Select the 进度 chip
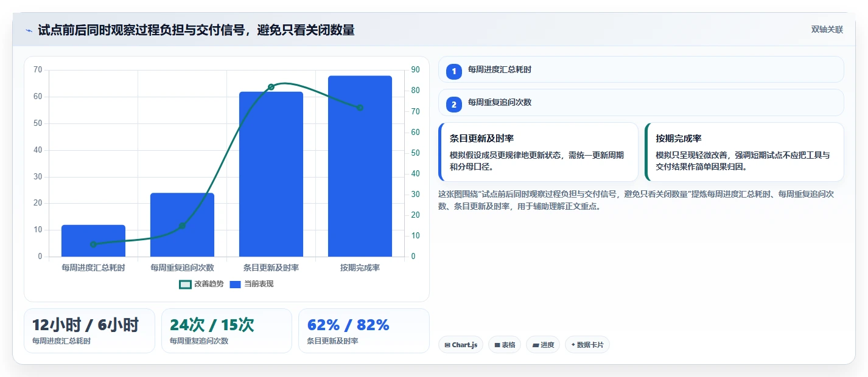This screenshot has width=868, height=377. click(543, 345)
